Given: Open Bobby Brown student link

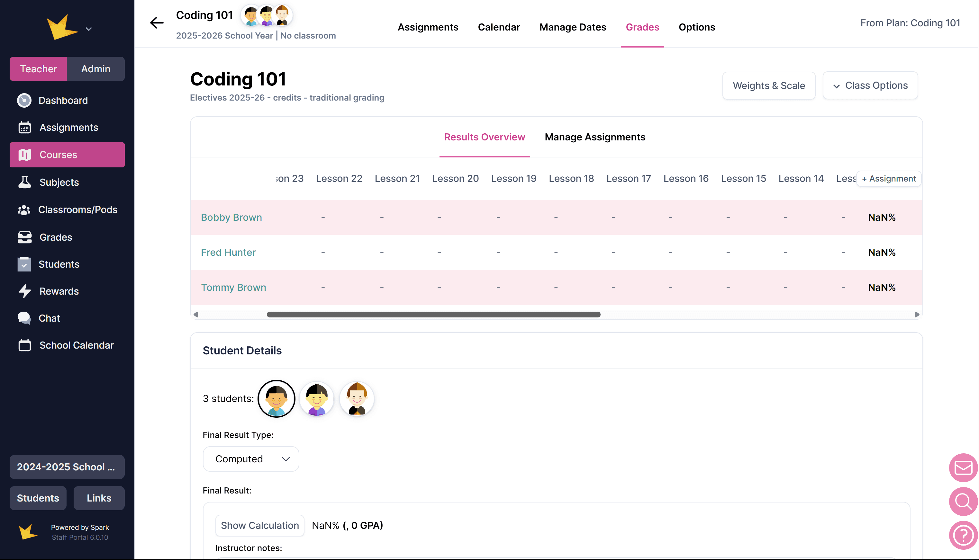Looking at the screenshot, I should click(231, 217).
